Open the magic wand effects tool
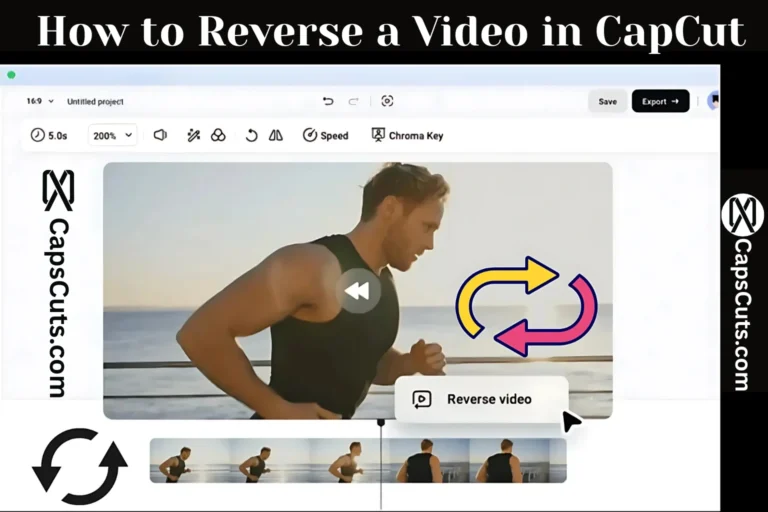This screenshot has height=512, width=768. click(x=193, y=135)
